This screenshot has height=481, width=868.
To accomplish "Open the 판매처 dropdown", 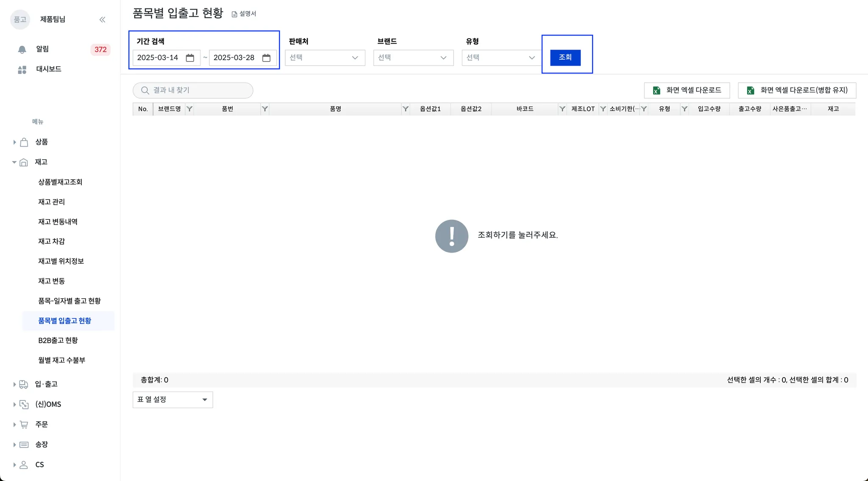I will pyautogui.click(x=325, y=58).
